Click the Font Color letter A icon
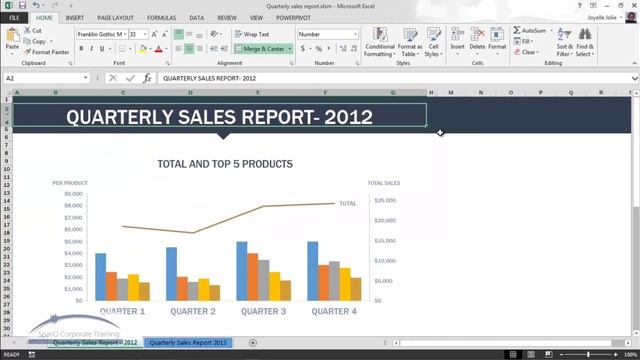Screen dimensions: 640x360 (159, 49)
